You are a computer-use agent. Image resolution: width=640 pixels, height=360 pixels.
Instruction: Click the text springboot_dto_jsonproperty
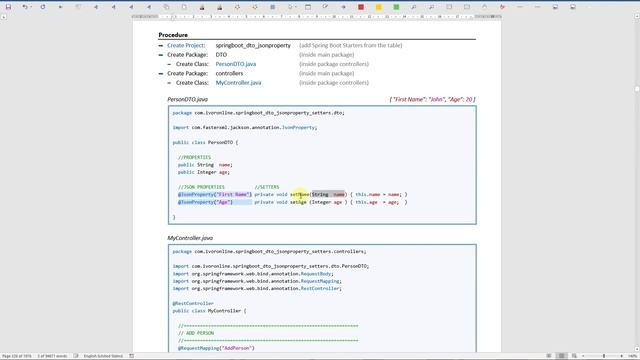253,45
